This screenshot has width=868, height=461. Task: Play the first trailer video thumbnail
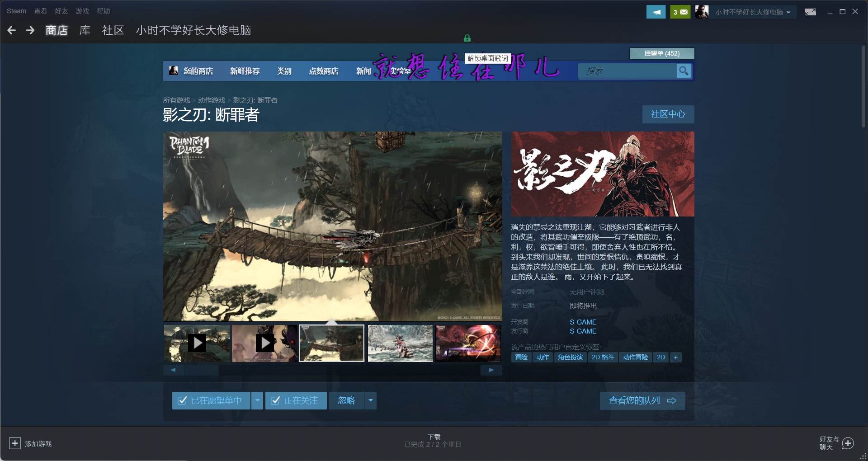point(197,343)
